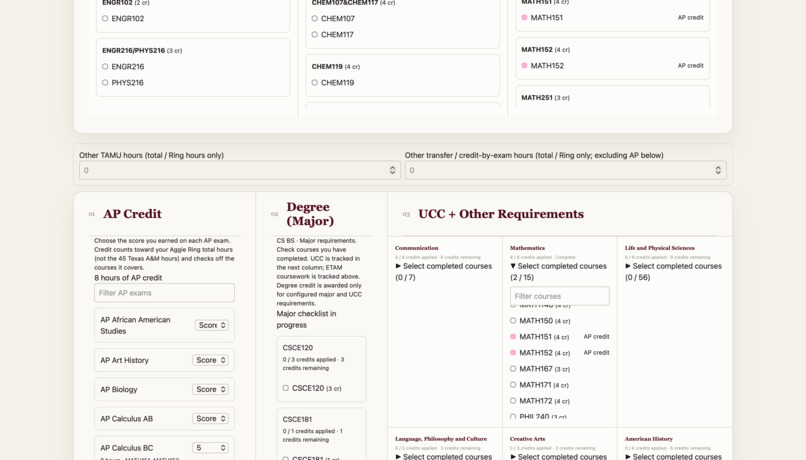Open AP Art History score dropdown
The height and width of the screenshot is (460, 806).
tap(211, 360)
